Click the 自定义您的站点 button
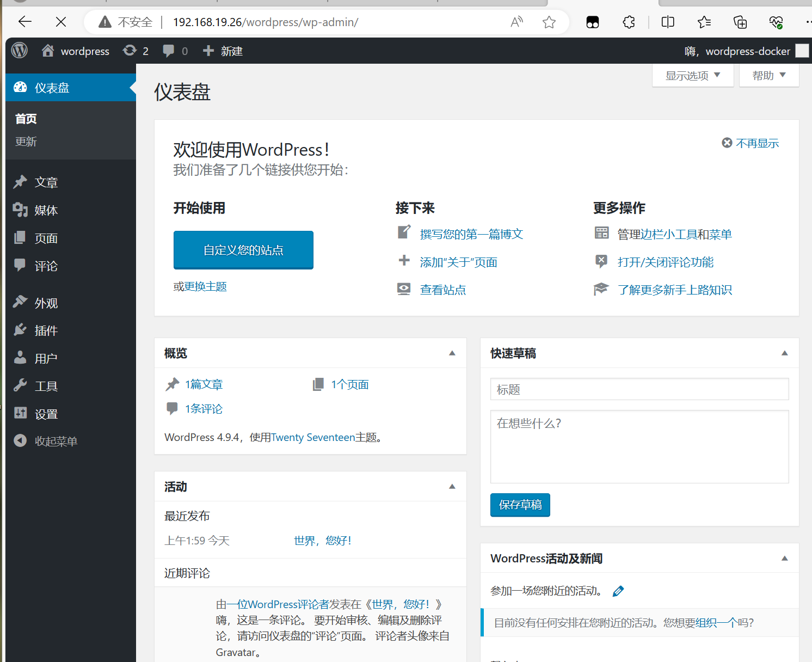Viewport: 812px width, 662px height. pyautogui.click(x=243, y=250)
